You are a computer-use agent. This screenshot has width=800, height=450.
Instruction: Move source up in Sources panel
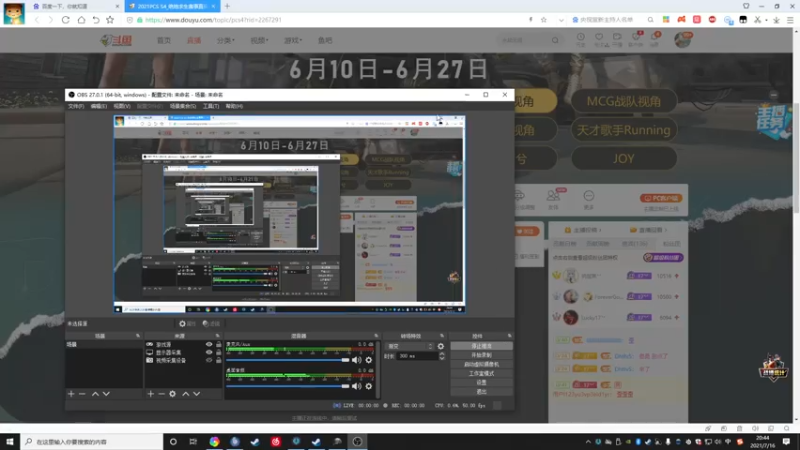(x=186, y=394)
